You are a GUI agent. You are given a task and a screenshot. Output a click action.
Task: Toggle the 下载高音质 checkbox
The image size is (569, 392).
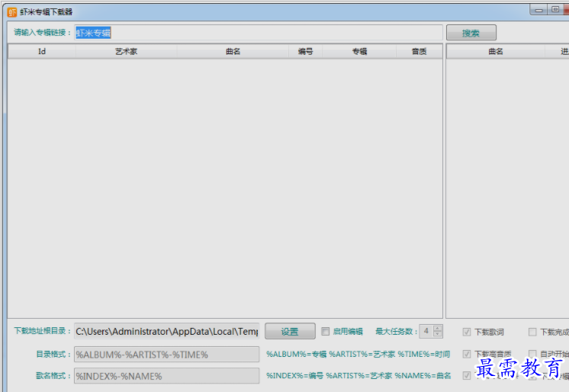(x=467, y=354)
